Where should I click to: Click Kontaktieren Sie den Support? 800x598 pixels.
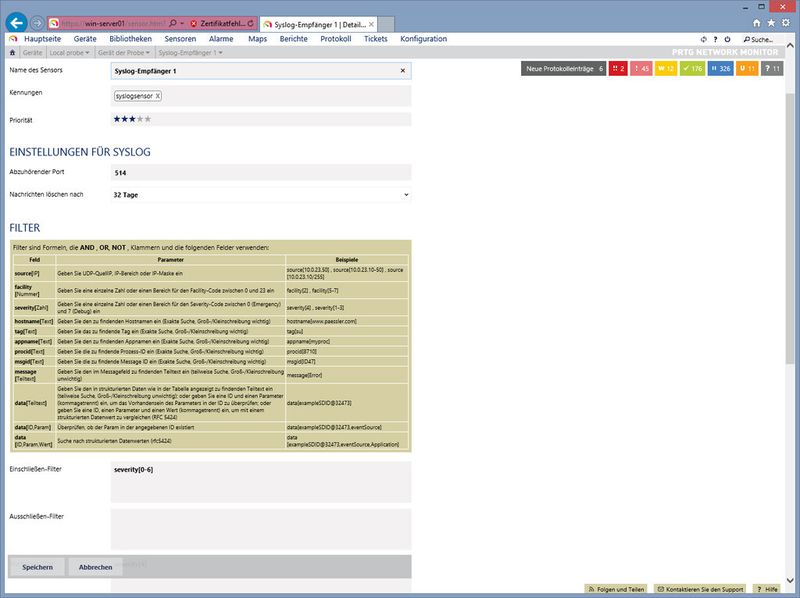(x=699, y=589)
